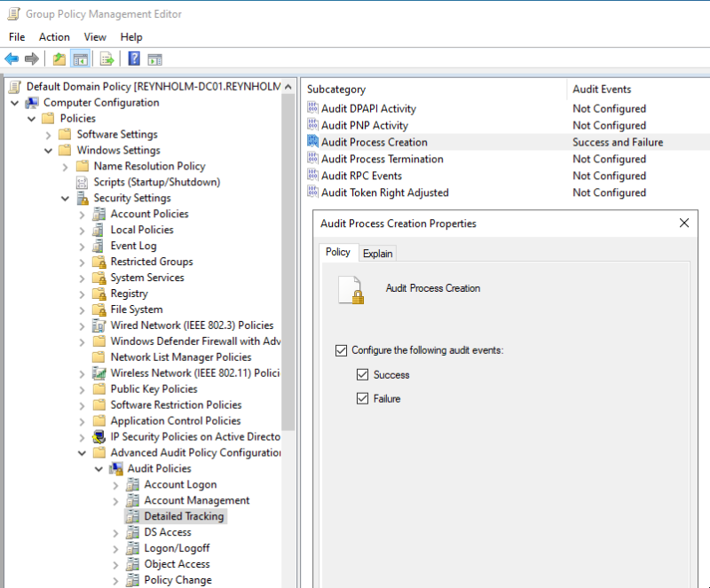The image size is (710, 588).
Task: Click the Export List toolbar icon
Action: [x=106, y=59]
